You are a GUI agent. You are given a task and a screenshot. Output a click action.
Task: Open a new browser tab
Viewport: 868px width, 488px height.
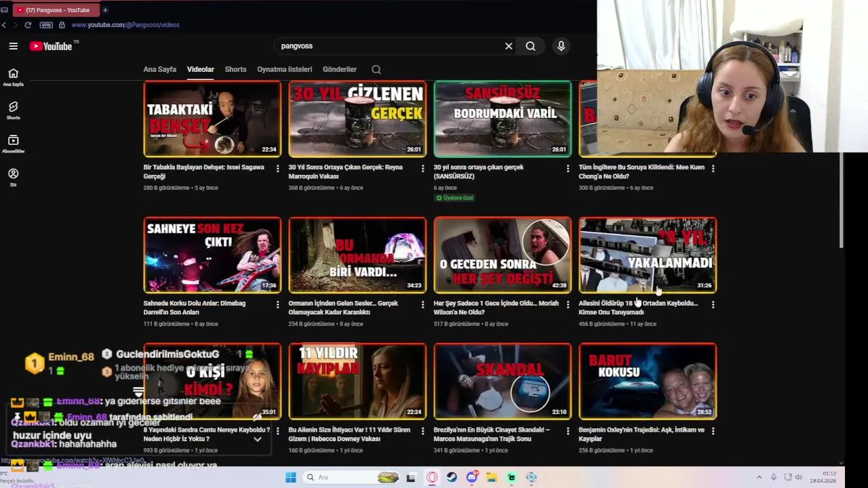point(105,10)
